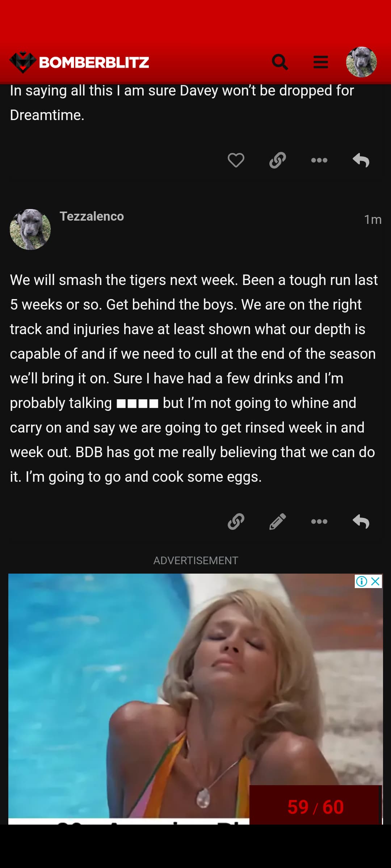Show more actions on the Davey post
Image resolution: width=391 pixels, height=868 pixels.
pos(319,160)
